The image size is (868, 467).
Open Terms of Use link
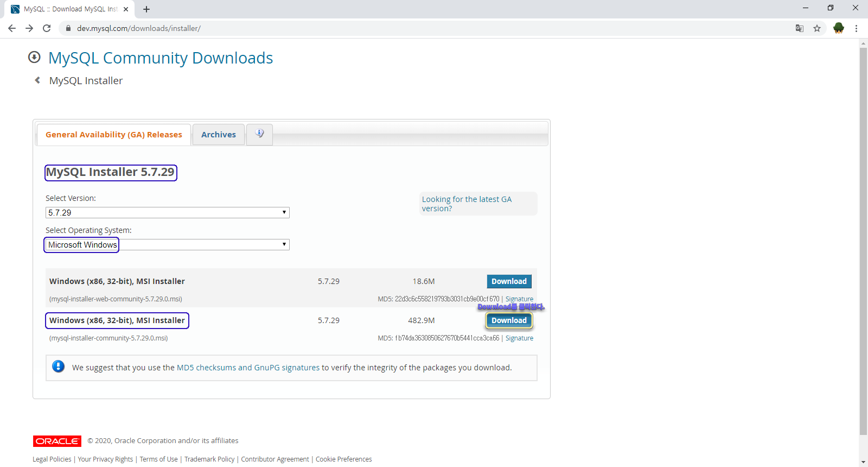coord(158,459)
